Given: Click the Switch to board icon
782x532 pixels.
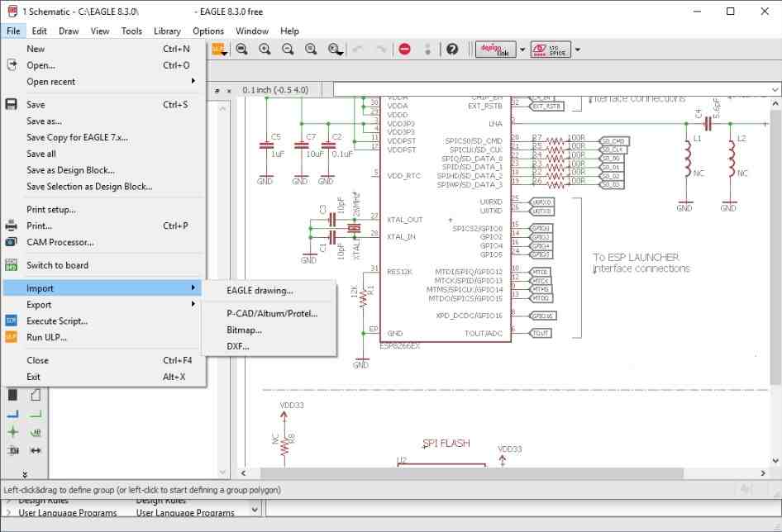Looking at the screenshot, I should [11, 264].
